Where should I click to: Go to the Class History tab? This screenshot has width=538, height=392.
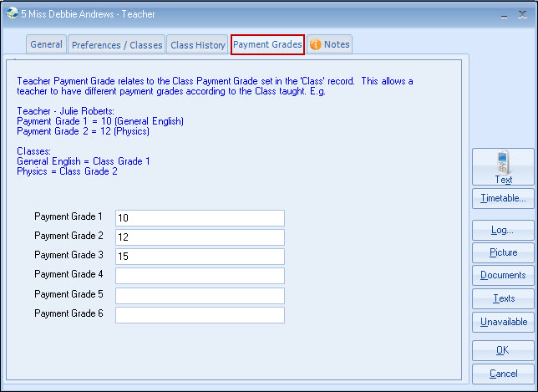197,44
